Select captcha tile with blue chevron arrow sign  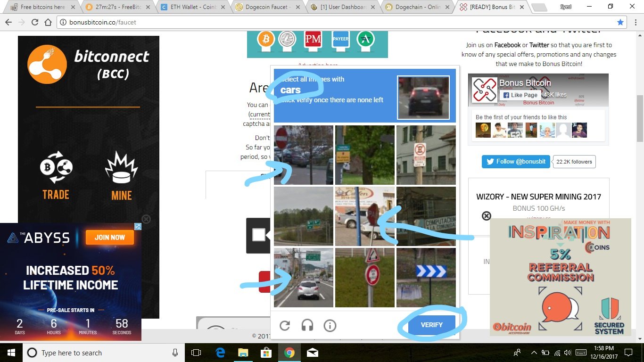tap(426, 278)
